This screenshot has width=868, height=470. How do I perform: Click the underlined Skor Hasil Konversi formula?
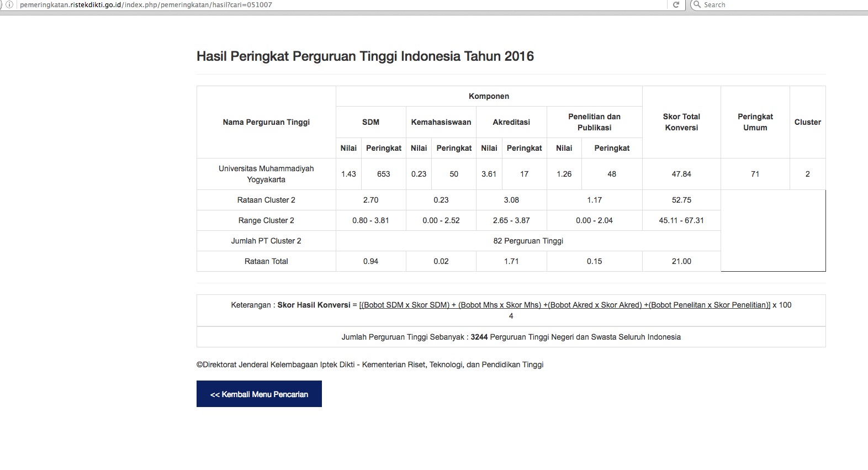pyautogui.click(x=564, y=305)
